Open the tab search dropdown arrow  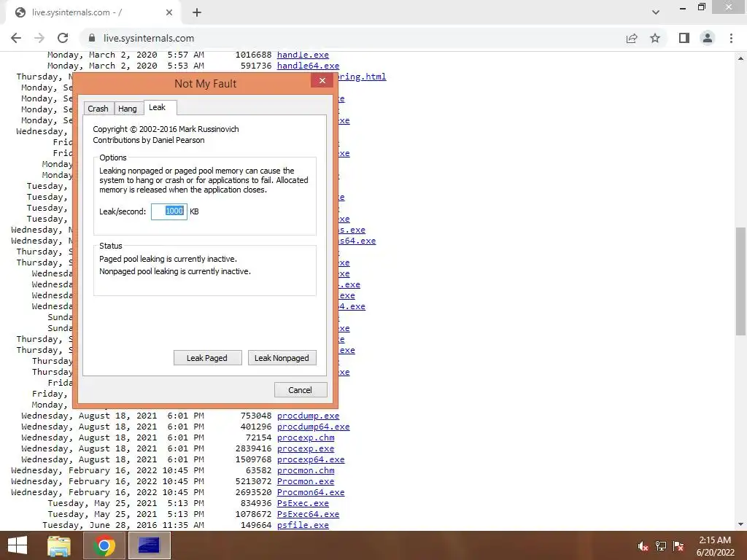click(x=656, y=12)
